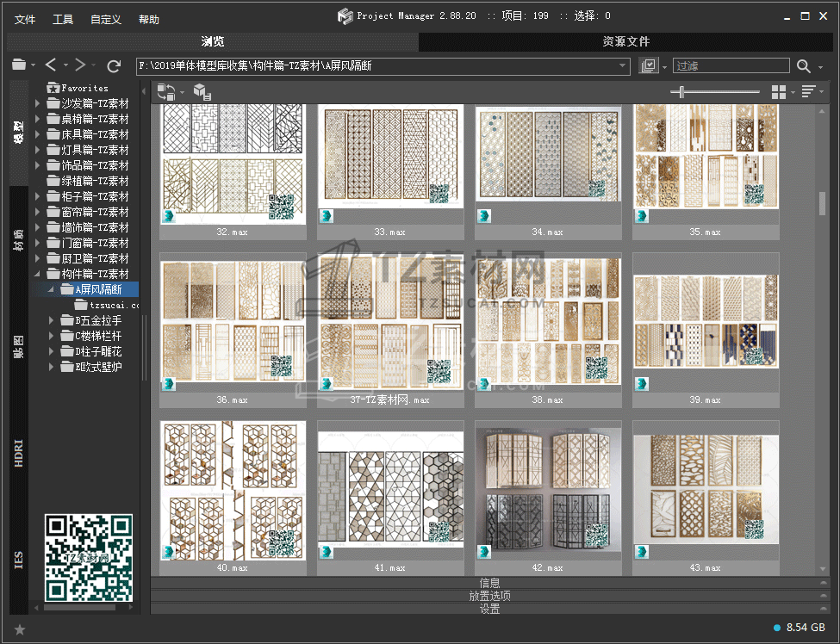This screenshot has height=644, width=840.
Task: Open the 工具 menu
Action: tap(63, 19)
